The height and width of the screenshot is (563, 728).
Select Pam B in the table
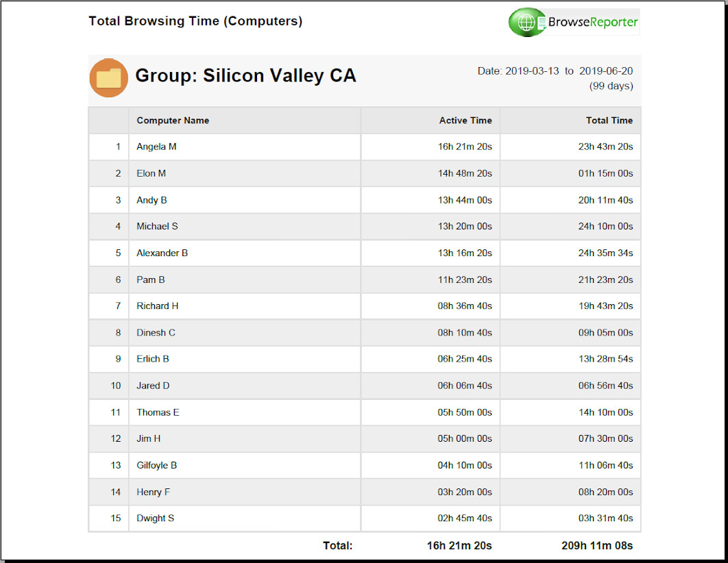point(150,279)
